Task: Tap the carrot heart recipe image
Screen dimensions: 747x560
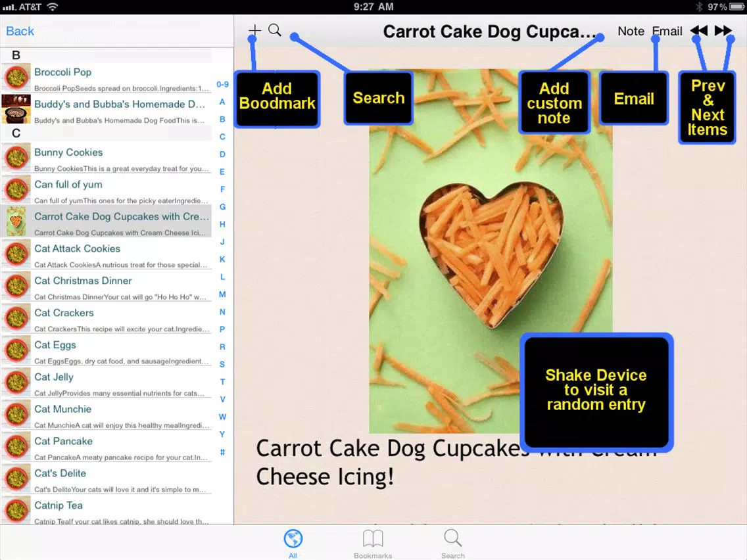Action: tap(491, 251)
